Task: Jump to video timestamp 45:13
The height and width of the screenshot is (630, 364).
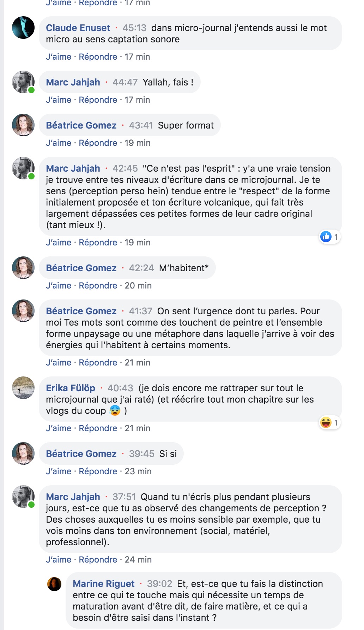Action: [134, 28]
